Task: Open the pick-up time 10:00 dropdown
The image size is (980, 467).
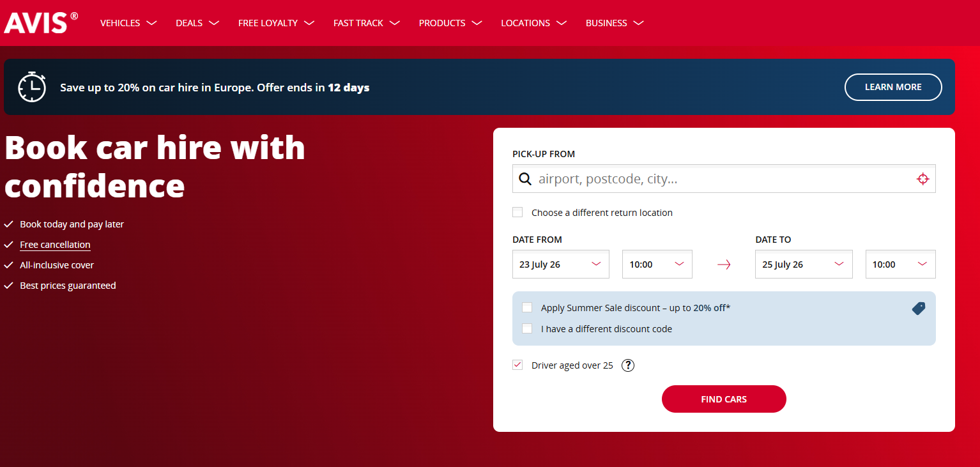Action: click(x=657, y=264)
